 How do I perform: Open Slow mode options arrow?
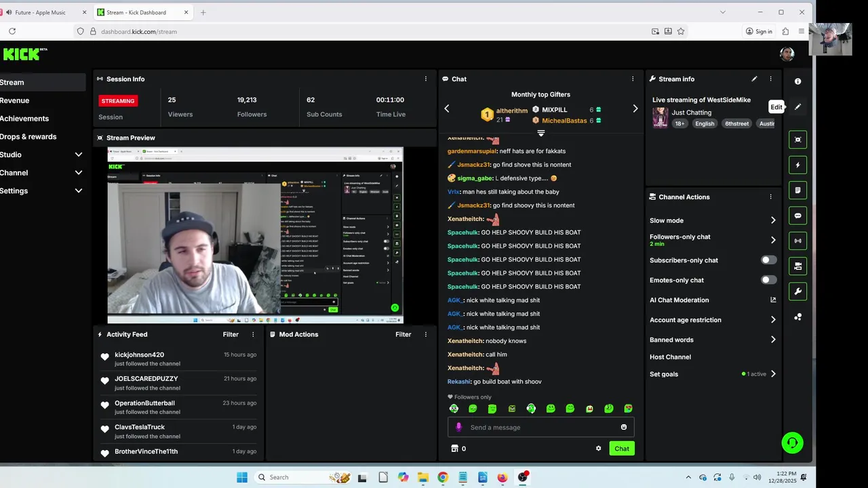tap(773, 220)
